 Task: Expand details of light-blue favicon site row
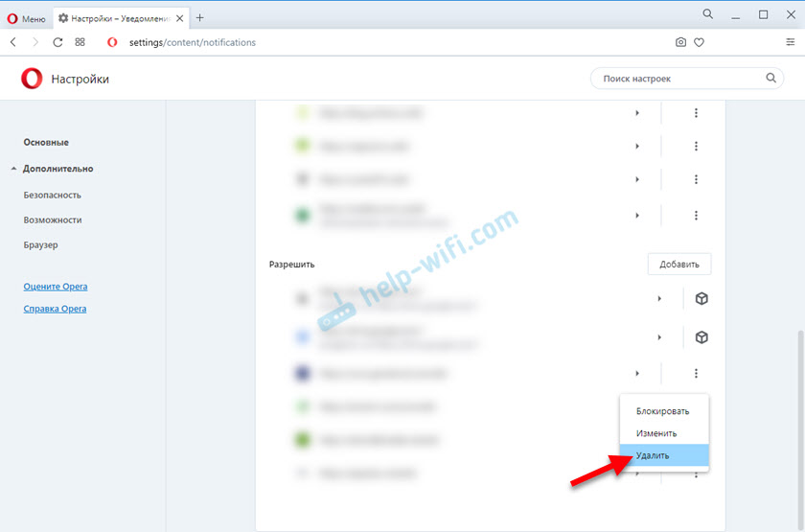click(x=659, y=337)
